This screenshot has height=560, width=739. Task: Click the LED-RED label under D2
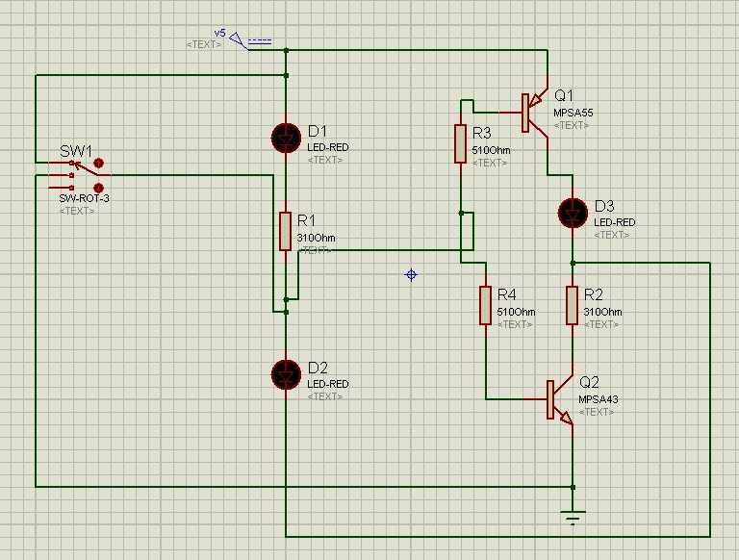(328, 384)
